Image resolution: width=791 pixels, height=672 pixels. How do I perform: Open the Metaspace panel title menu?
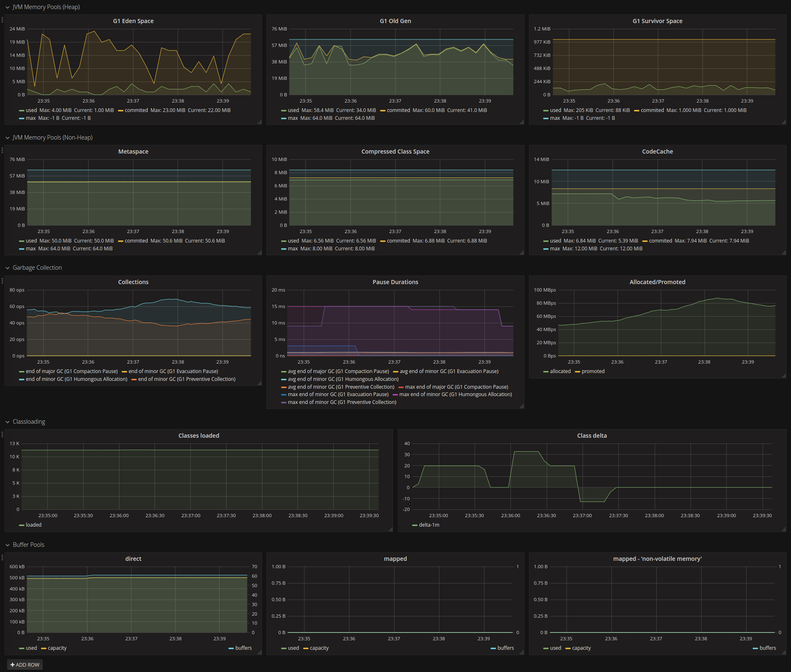pyautogui.click(x=133, y=152)
